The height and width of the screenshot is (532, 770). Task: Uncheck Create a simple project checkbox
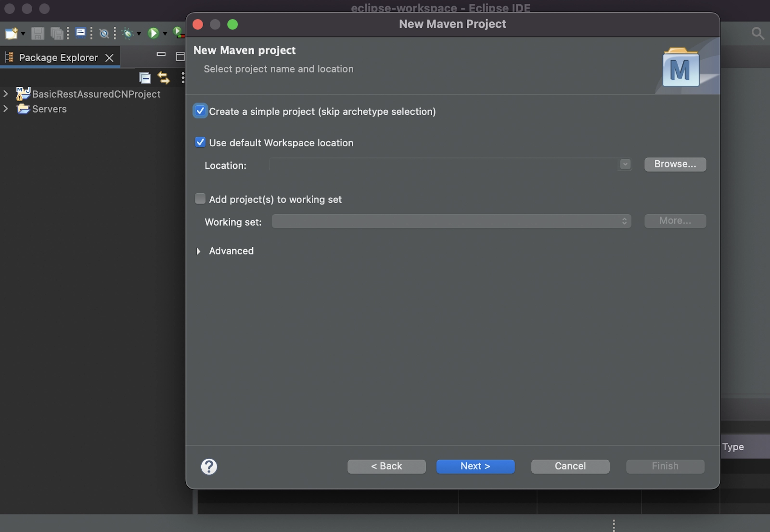[x=200, y=111]
